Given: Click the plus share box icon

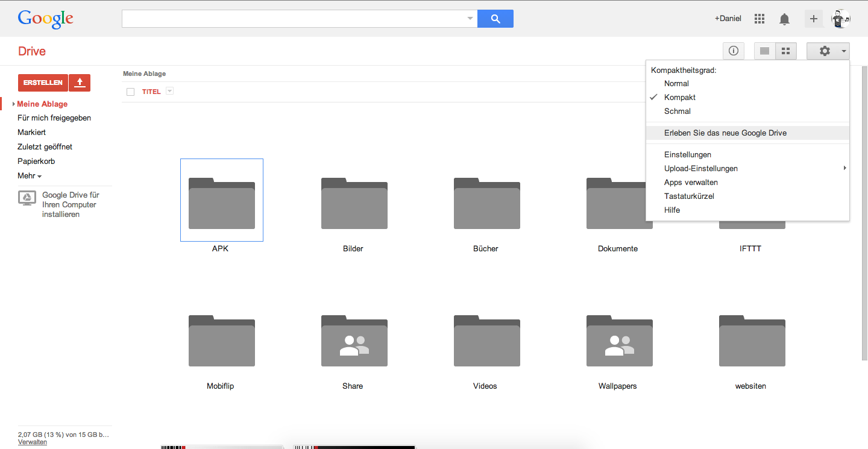Looking at the screenshot, I should (813, 19).
